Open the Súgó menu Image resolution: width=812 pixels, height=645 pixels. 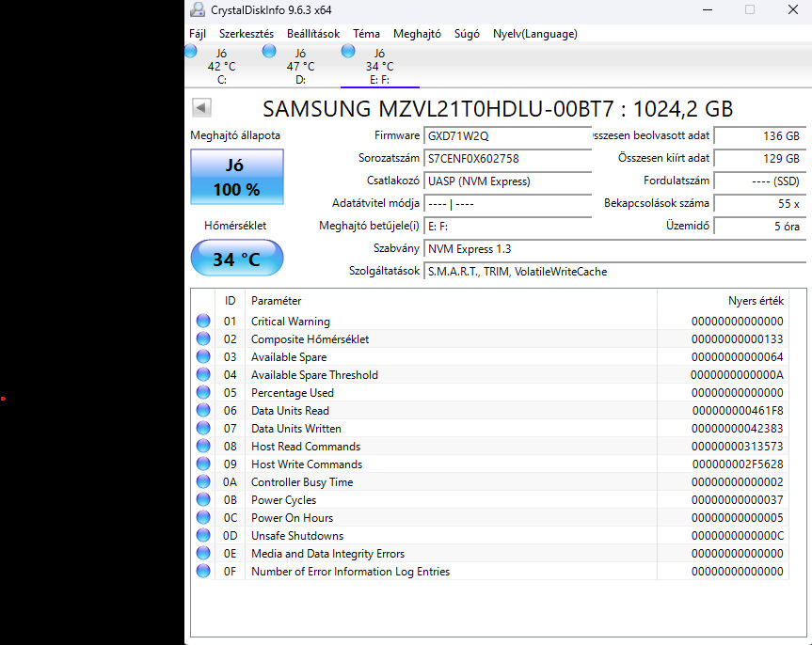(x=467, y=34)
